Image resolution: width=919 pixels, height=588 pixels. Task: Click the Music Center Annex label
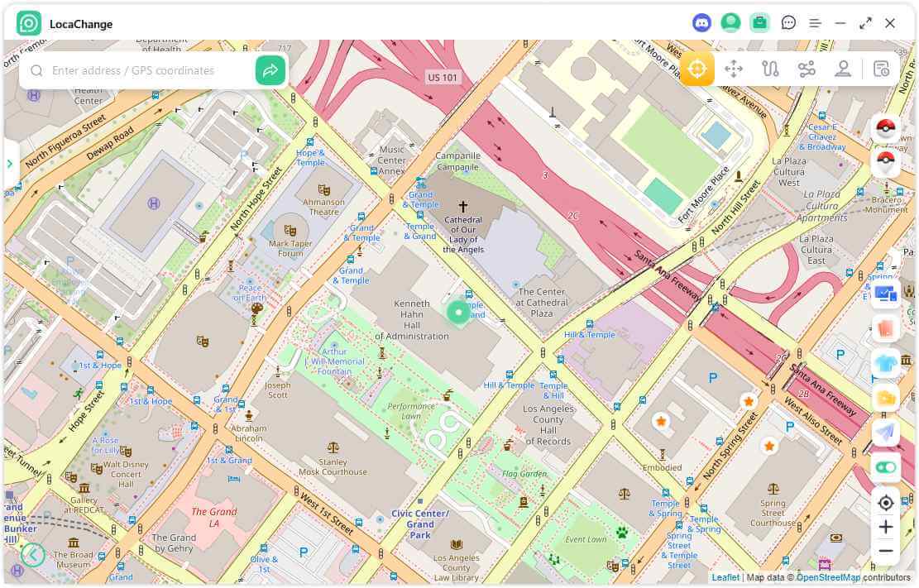tap(391, 160)
